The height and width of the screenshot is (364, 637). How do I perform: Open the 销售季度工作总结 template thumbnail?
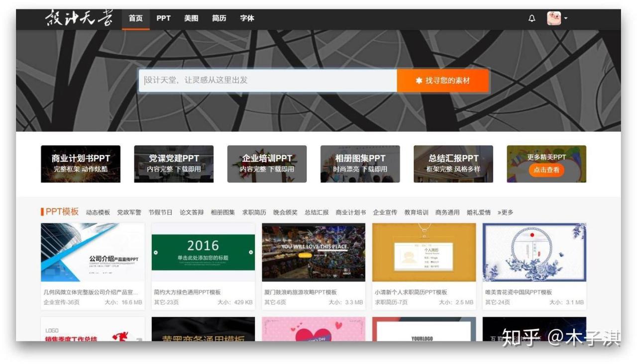click(x=93, y=329)
